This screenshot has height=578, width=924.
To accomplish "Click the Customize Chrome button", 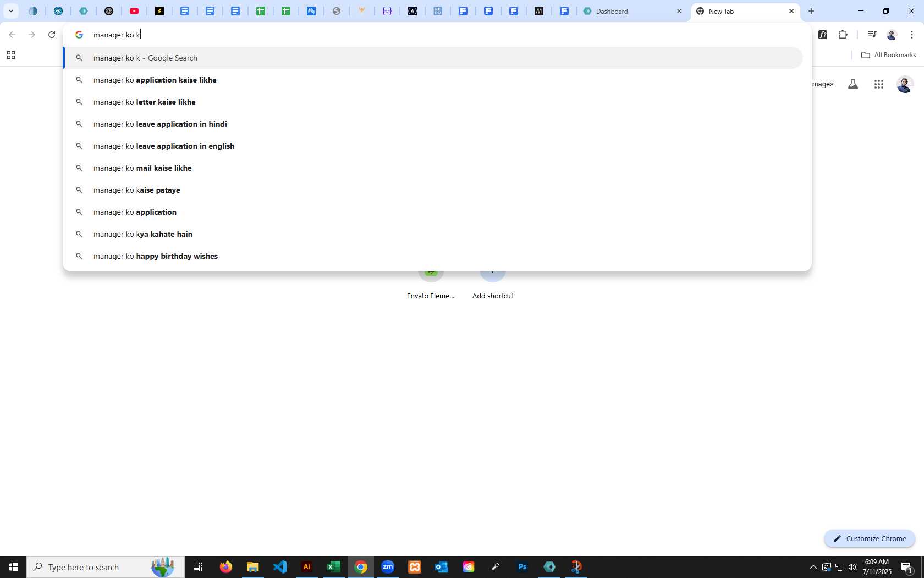I will pos(870,538).
